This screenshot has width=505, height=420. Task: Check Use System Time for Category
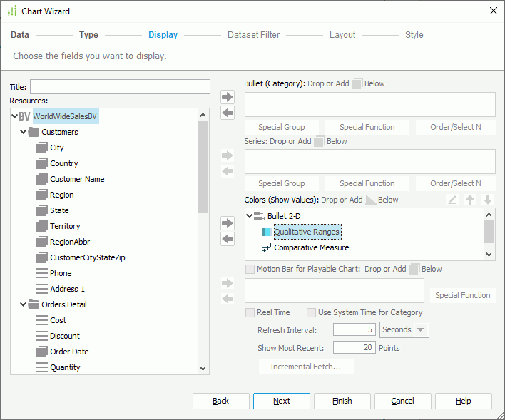311,312
